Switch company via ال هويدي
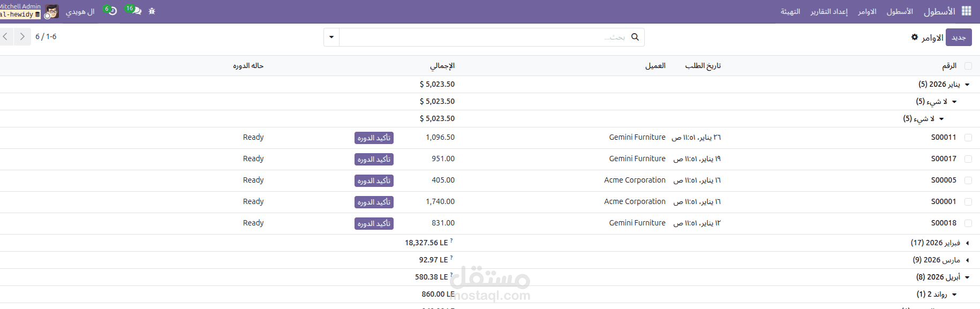 pos(80,11)
